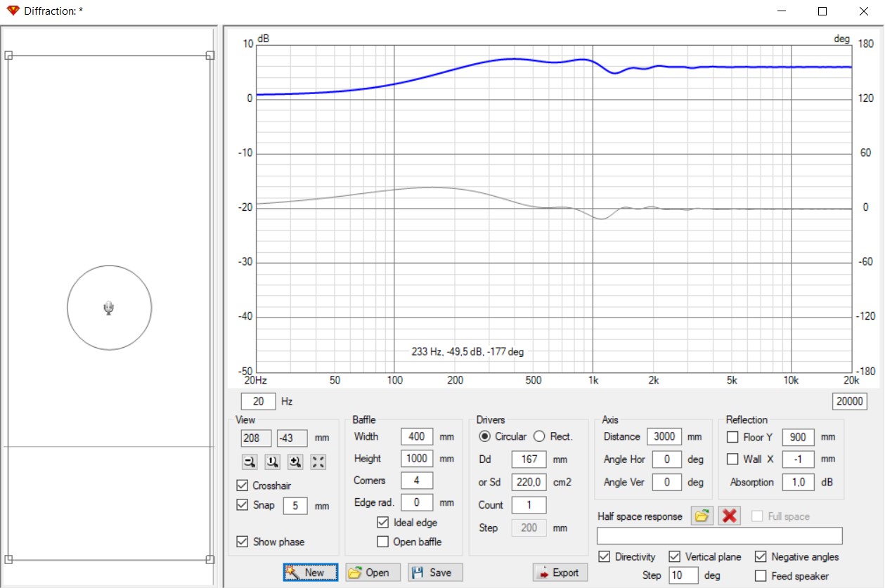The image size is (885, 588).
Task: Open half space response file folder icon
Action: pos(702,516)
